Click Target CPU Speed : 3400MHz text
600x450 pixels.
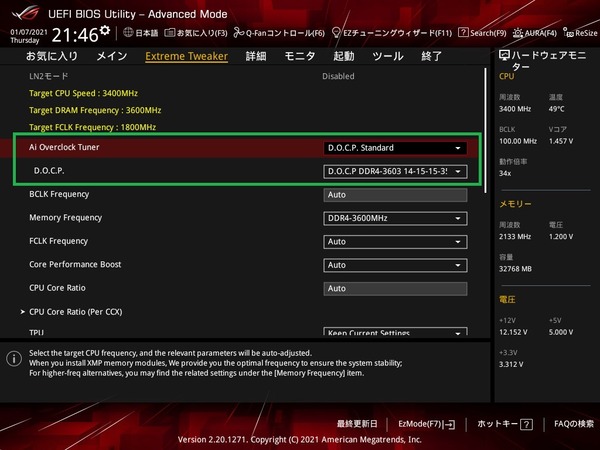[x=83, y=93]
